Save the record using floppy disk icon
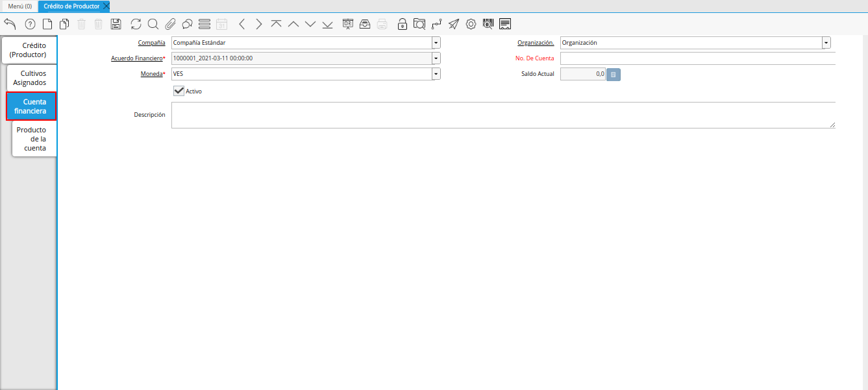This screenshot has width=868, height=390. click(116, 24)
